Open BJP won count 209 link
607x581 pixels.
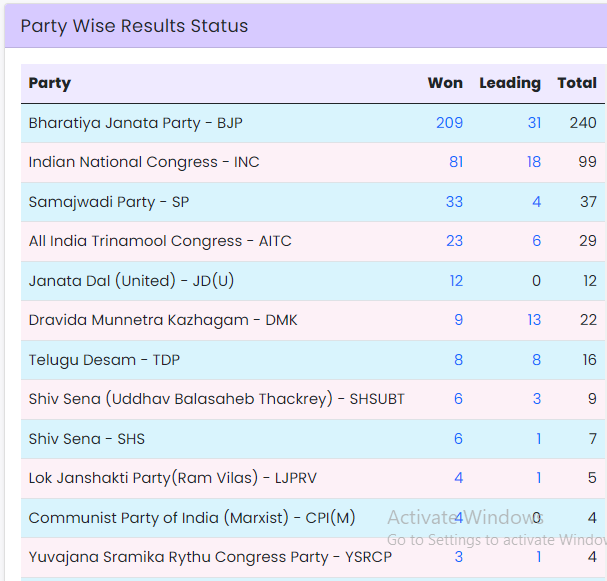point(449,123)
